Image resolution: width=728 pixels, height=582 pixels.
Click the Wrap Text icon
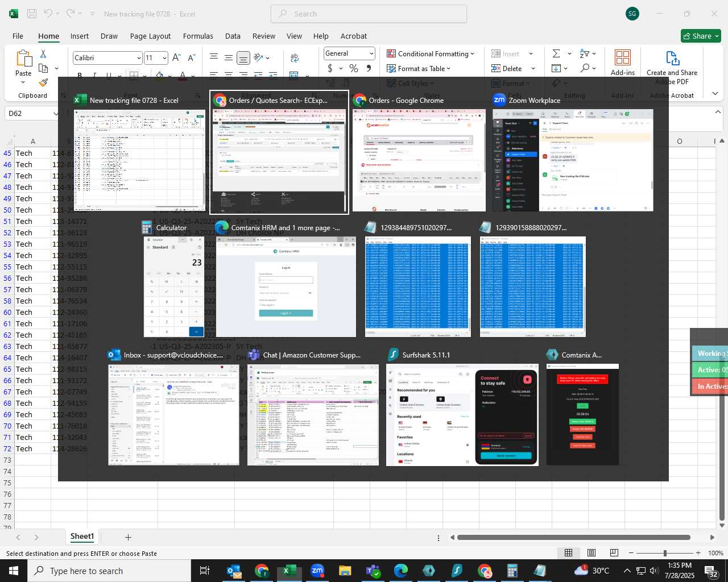(295, 57)
